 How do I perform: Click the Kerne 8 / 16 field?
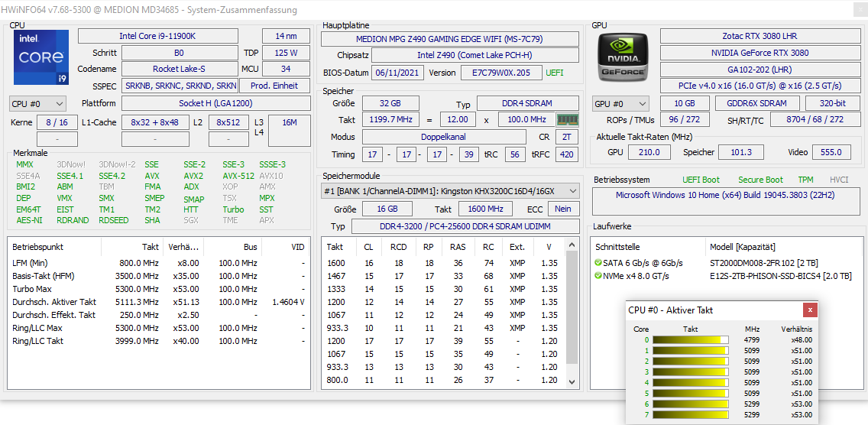pos(57,122)
